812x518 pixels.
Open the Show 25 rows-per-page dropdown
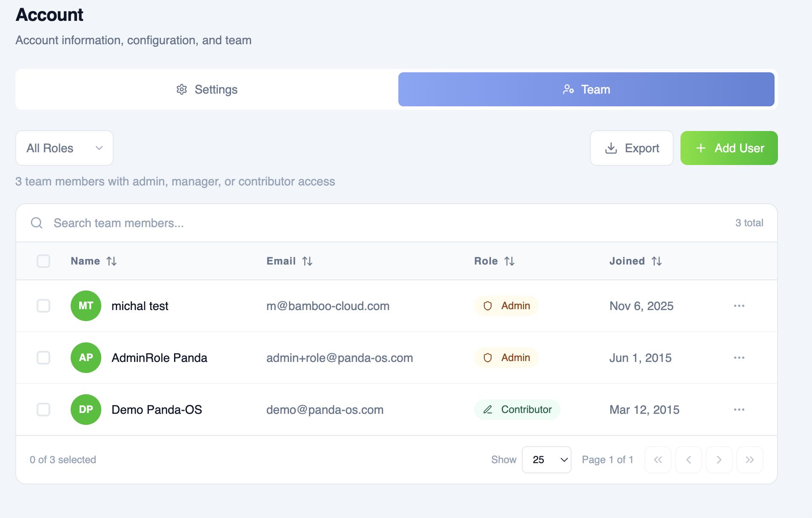546,460
